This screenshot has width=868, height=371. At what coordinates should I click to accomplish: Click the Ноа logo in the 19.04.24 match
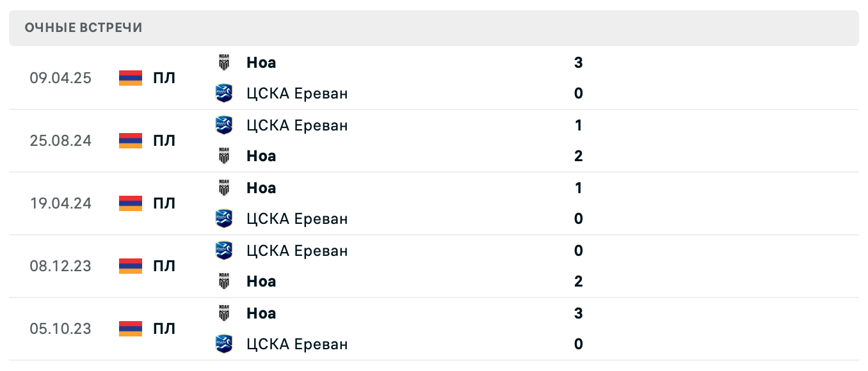pos(224,187)
